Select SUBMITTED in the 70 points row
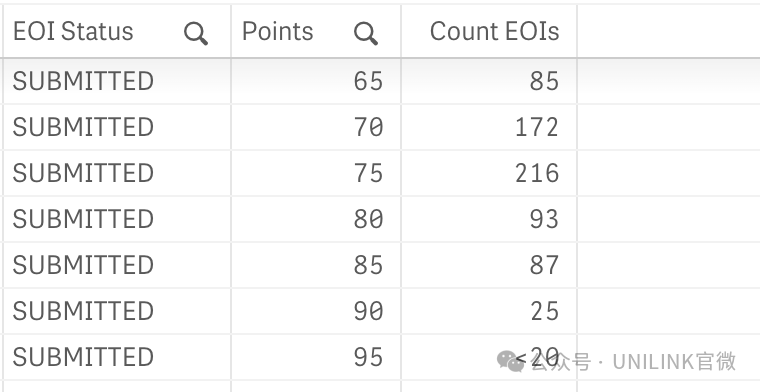Image resolution: width=760 pixels, height=392 pixels. click(x=83, y=127)
